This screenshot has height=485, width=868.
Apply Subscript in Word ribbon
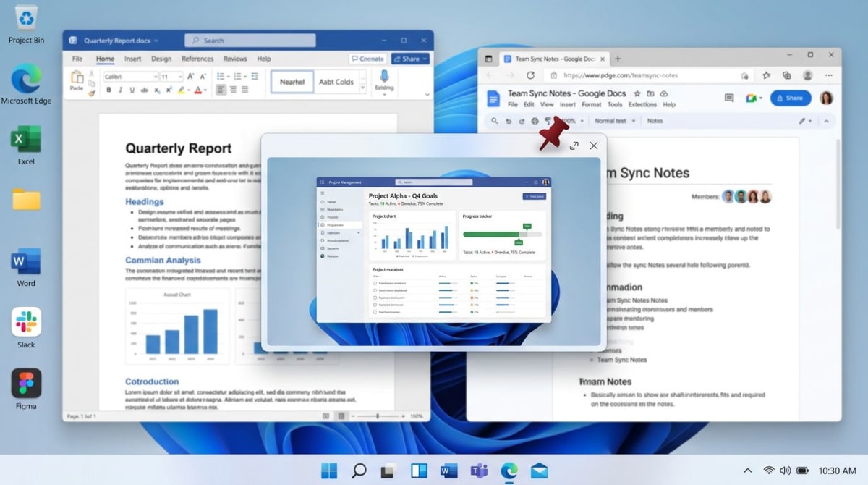pos(157,90)
